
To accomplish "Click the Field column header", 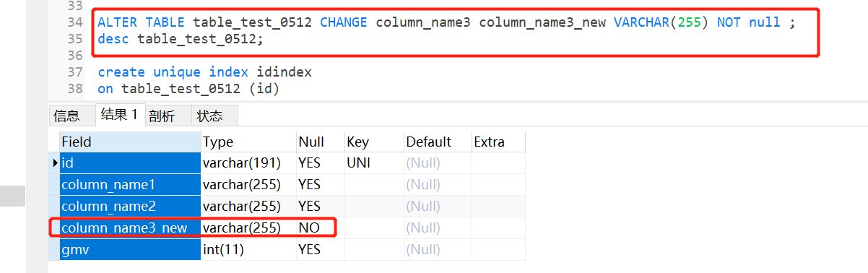I will 130,142.
